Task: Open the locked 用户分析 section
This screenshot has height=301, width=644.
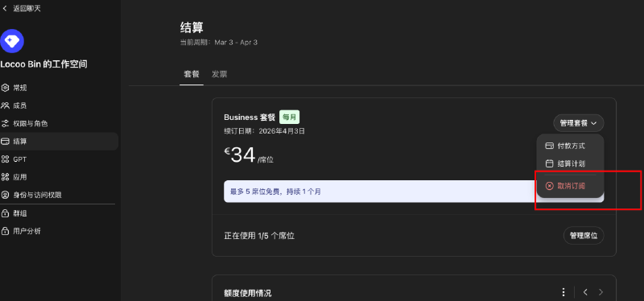Action: click(x=59, y=231)
